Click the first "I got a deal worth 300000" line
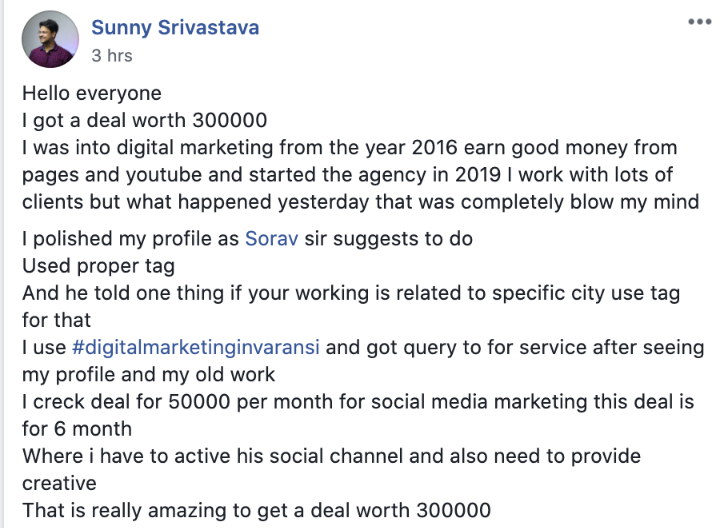 click(144, 122)
